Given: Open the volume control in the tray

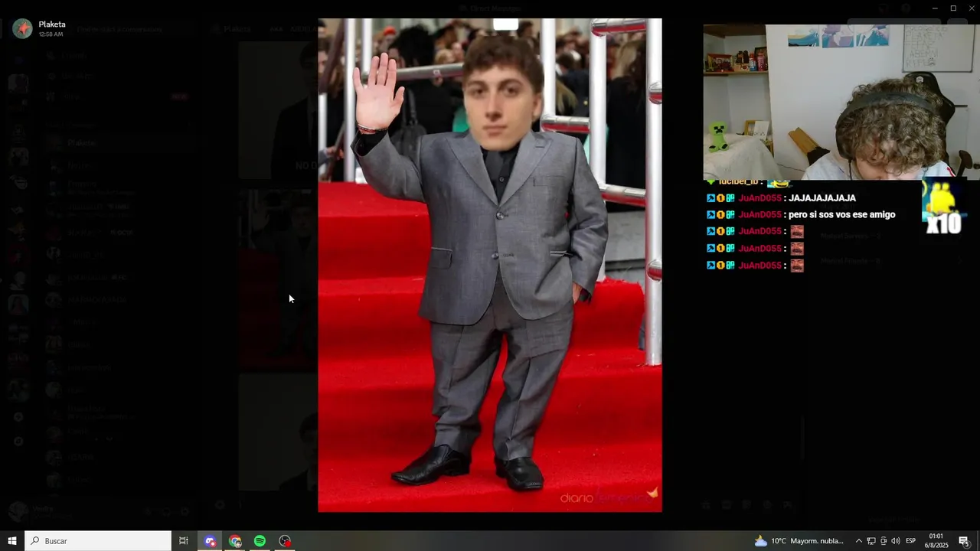Looking at the screenshot, I should [x=896, y=541].
